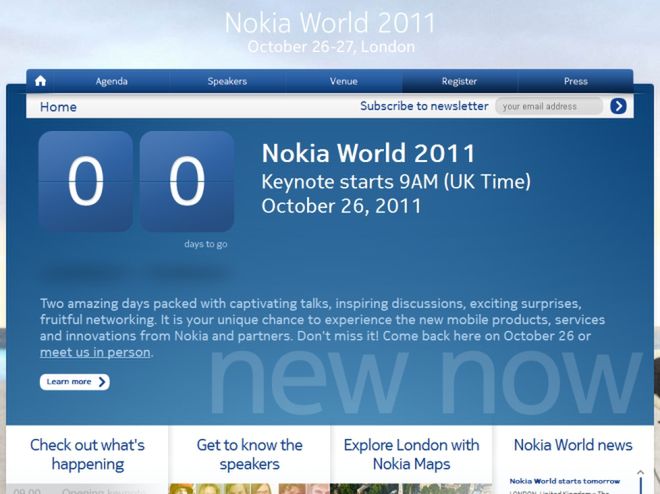Click the 'Home' breadcrumb text

59,107
